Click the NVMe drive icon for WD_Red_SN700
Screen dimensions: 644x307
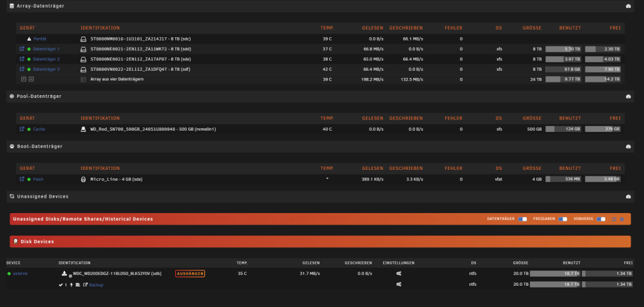[83, 129]
